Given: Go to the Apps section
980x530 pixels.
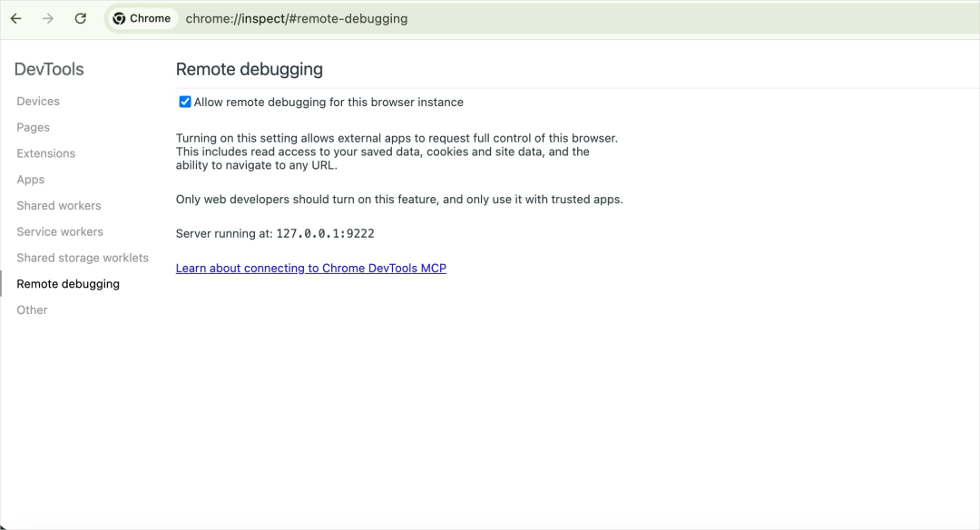Looking at the screenshot, I should [x=31, y=180].
